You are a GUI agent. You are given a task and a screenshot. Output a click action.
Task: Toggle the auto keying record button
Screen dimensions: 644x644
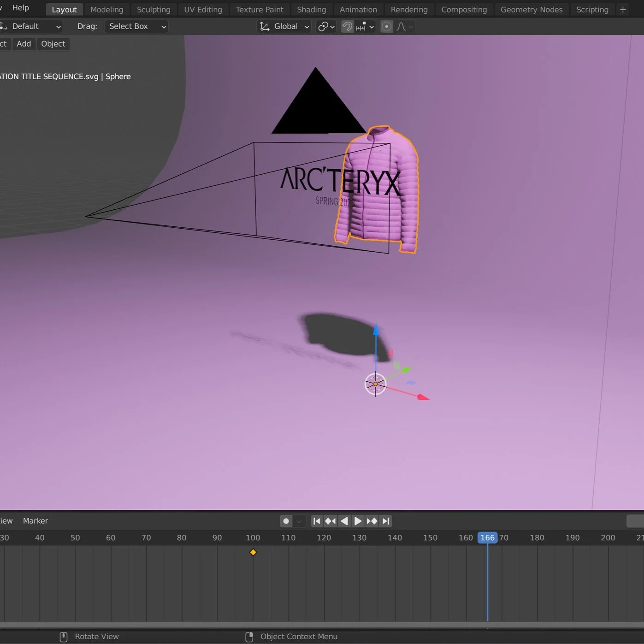coord(286,521)
